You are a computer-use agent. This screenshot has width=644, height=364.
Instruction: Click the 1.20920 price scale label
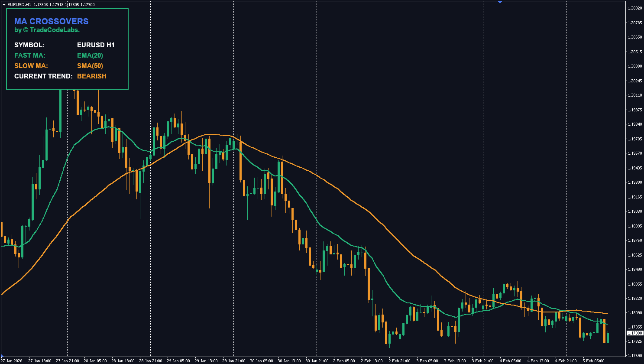pos(634,8)
